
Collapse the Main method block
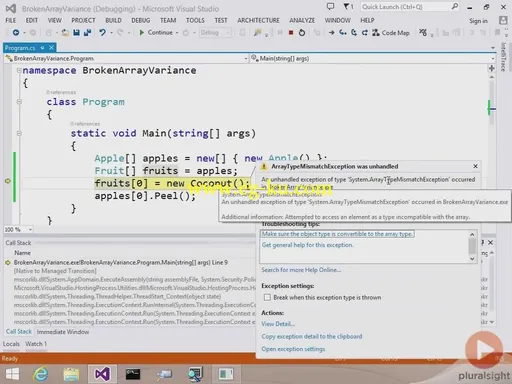(x=19, y=133)
